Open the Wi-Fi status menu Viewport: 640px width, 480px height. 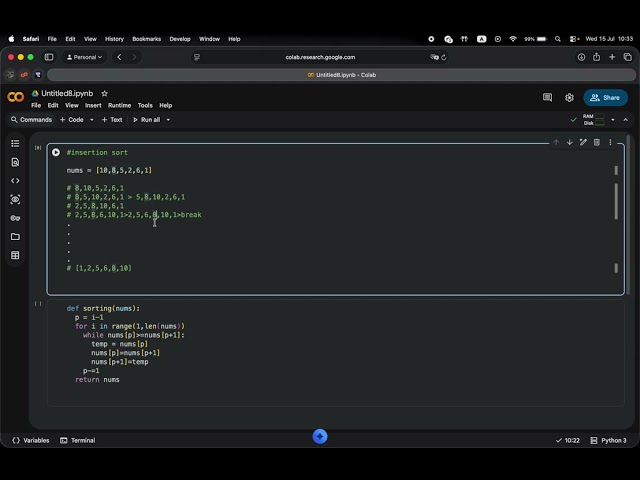tap(513, 39)
